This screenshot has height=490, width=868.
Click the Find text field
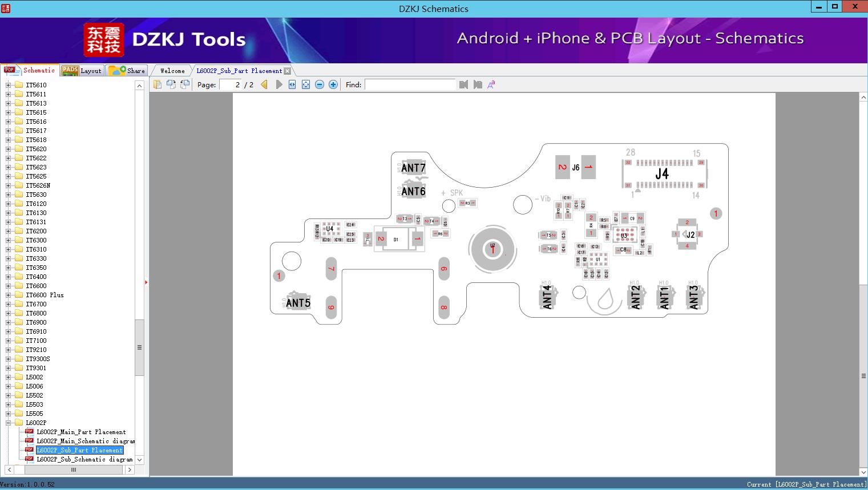click(410, 84)
